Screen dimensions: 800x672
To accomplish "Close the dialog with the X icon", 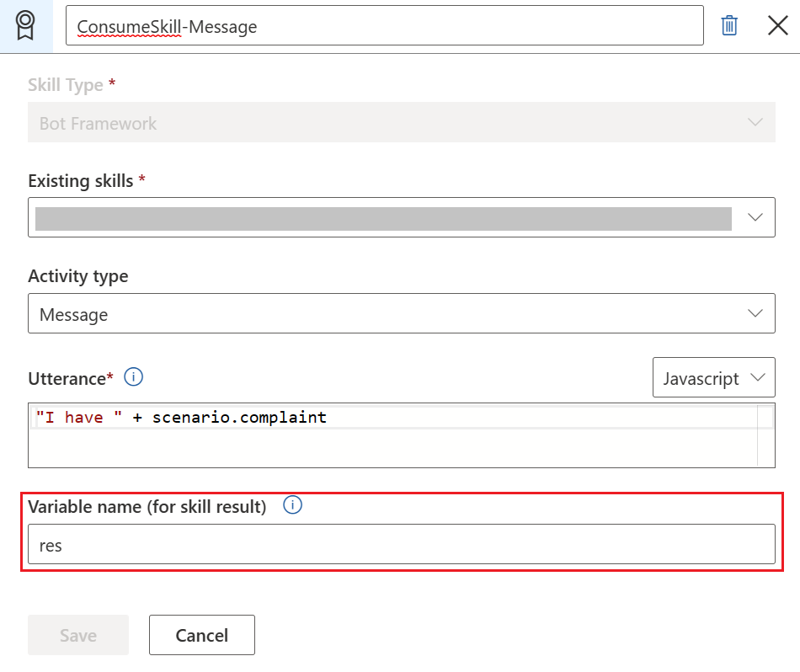I will 777,25.
